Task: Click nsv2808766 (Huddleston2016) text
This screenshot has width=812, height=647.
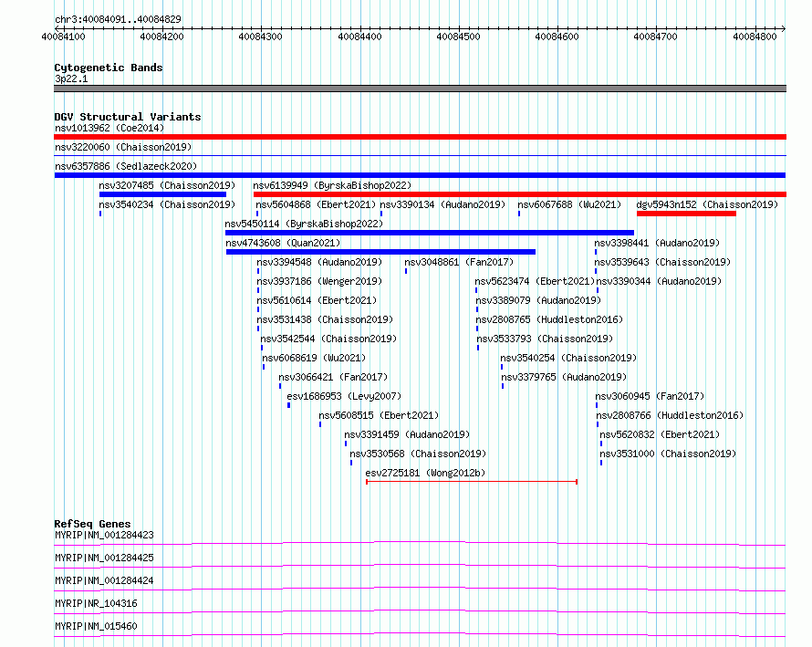Action: 670,415
